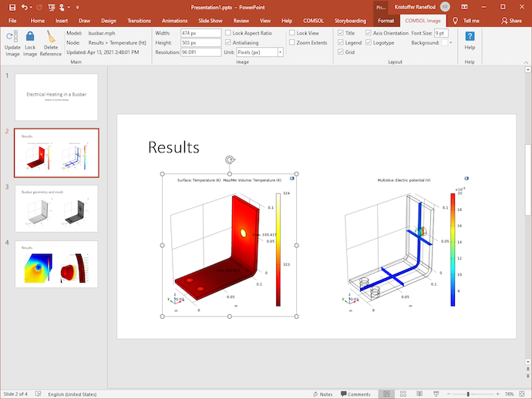The image size is (532, 399).
Task: Select the Electric potential plot image
Action: point(405,245)
